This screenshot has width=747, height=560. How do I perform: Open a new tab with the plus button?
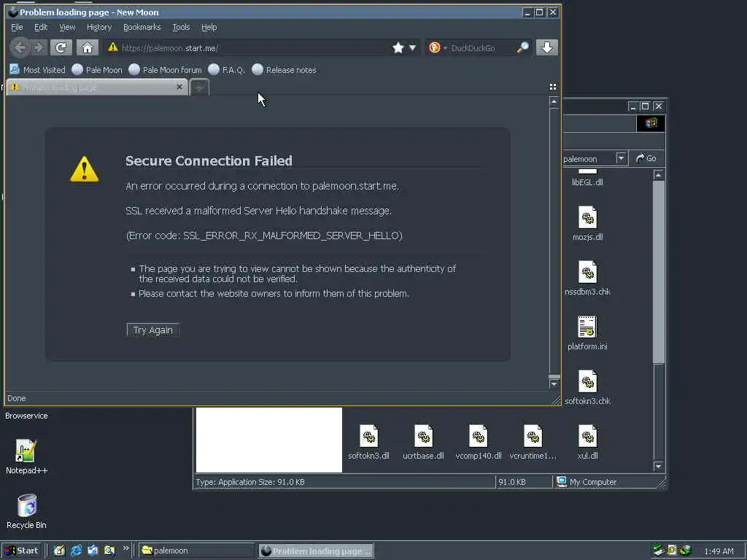tap(199, 87)
